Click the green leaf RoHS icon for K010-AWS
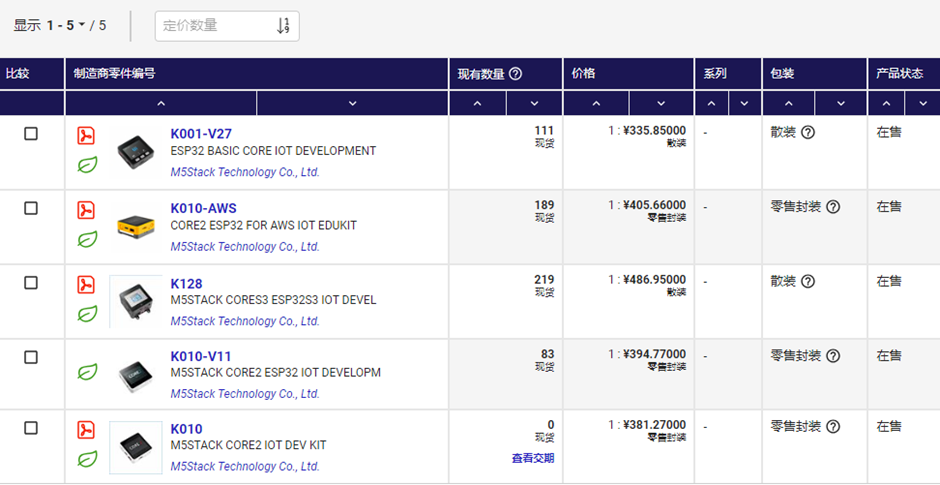This screenshot has width=940, height=485. pos(87,240)
